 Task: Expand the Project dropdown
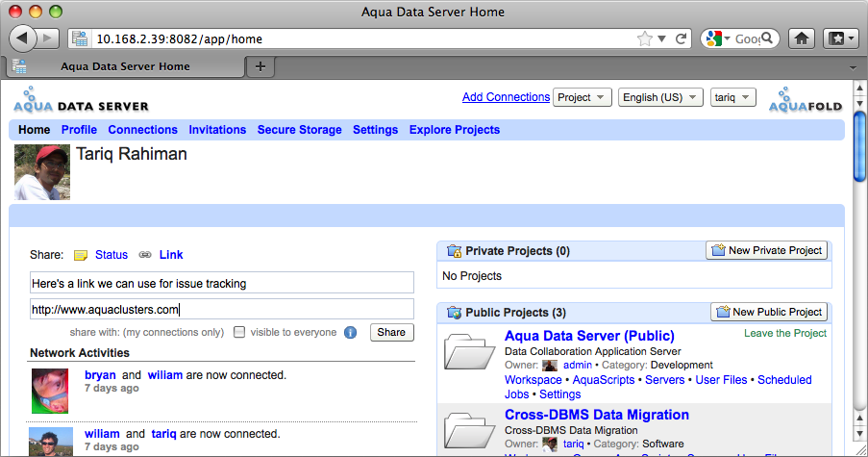coord(583,97)
